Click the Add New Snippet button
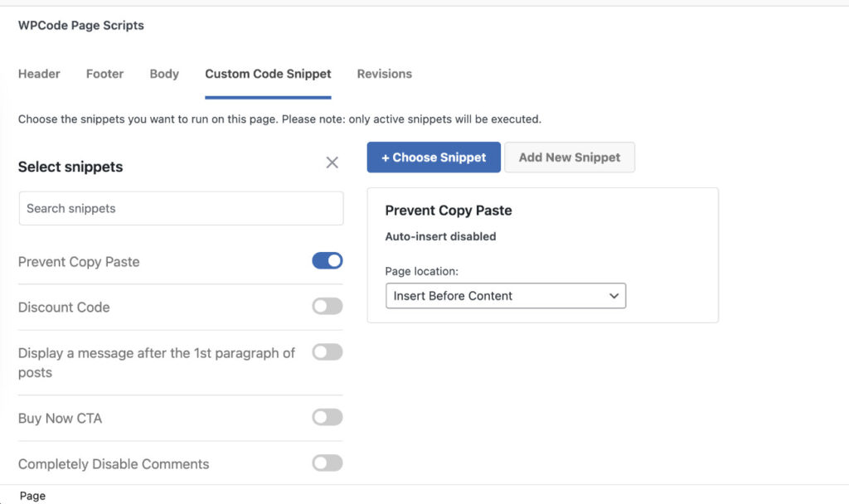 (570, 157)
